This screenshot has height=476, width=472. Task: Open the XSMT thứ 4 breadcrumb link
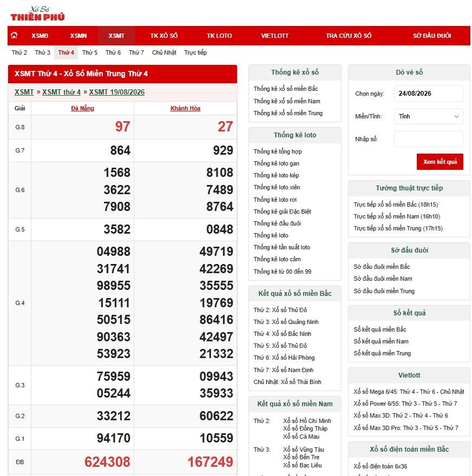pos(61,92)
